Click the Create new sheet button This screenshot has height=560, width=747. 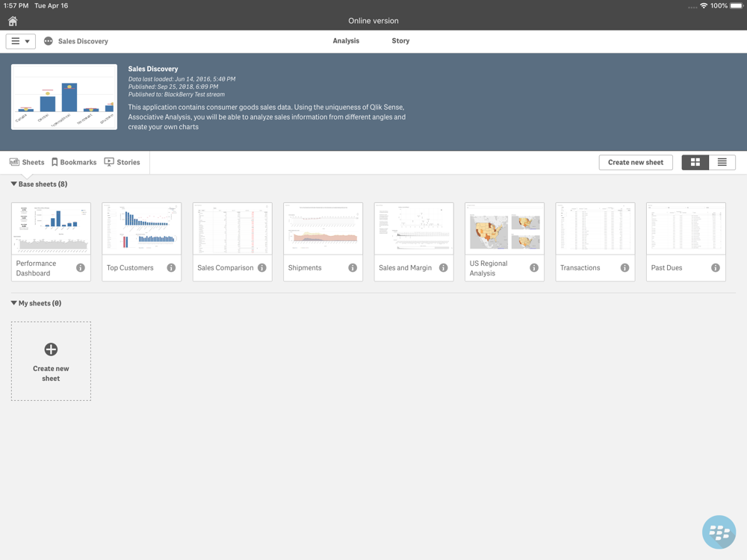tap(636, 162)
